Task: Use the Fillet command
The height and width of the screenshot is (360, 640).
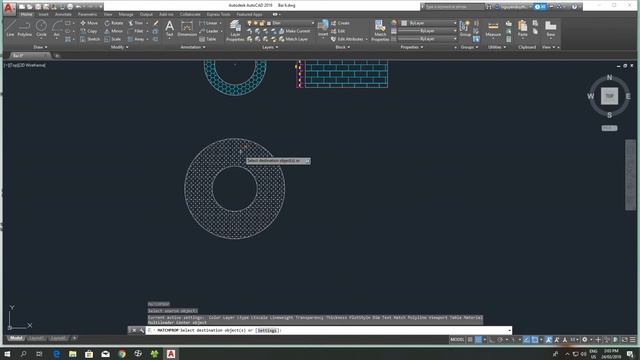Action: pyautogui.click(x=136, y=31)
